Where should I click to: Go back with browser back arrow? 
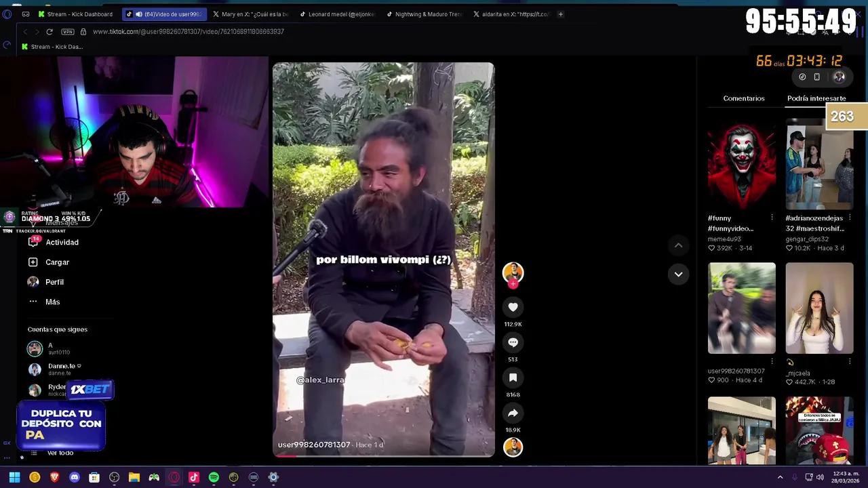coord(25,31)
